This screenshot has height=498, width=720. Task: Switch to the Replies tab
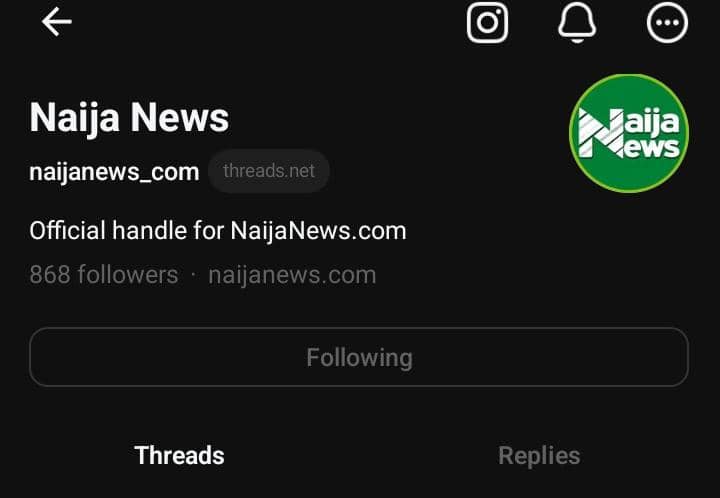[x=539, y=455]
